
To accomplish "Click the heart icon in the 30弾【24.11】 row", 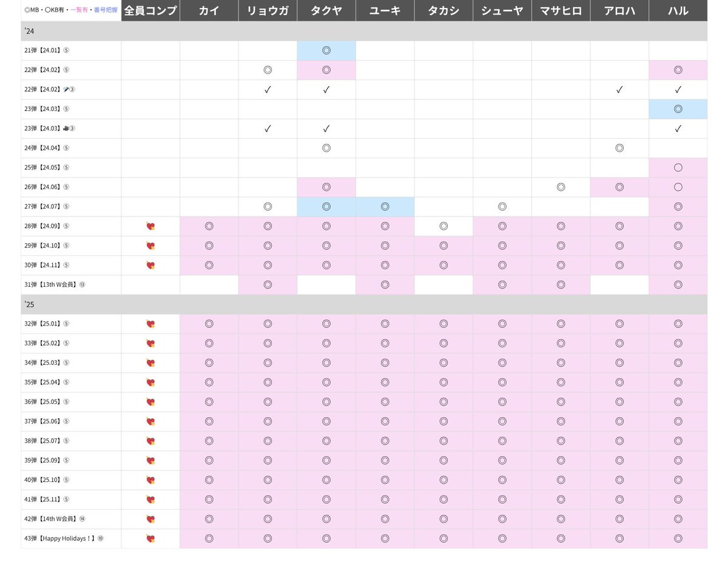I will click(151, 265).
